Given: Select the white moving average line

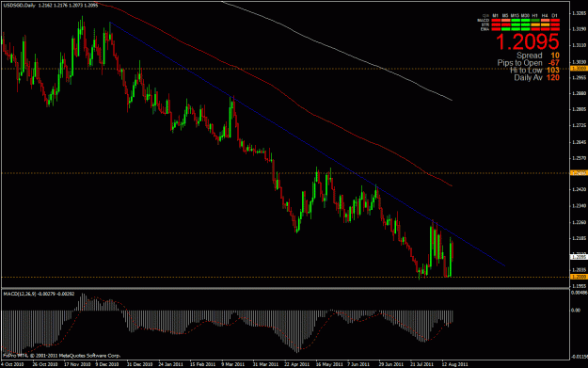Looking at the screenshot, I should (x=338, y=50).
